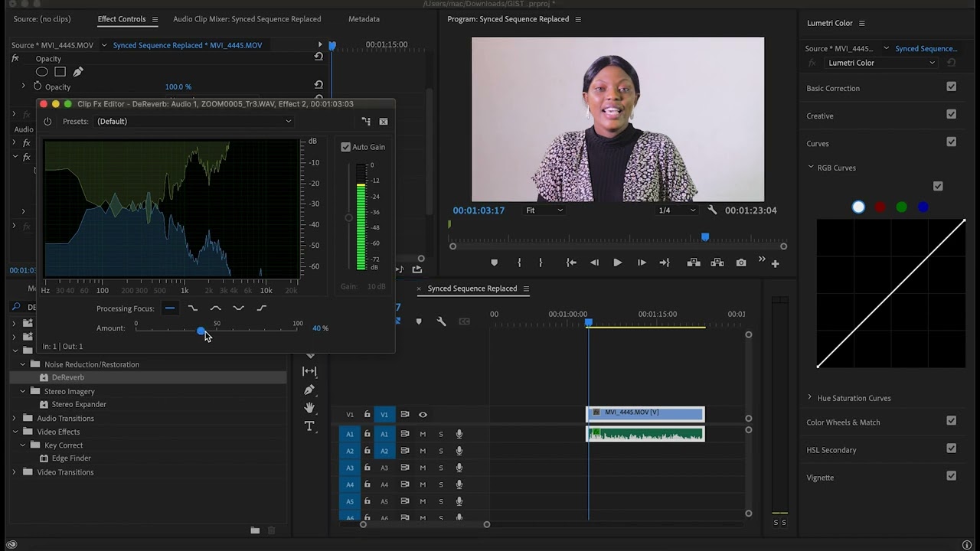Select the DeReverb effect in the Effects list

tap(67, 378)
